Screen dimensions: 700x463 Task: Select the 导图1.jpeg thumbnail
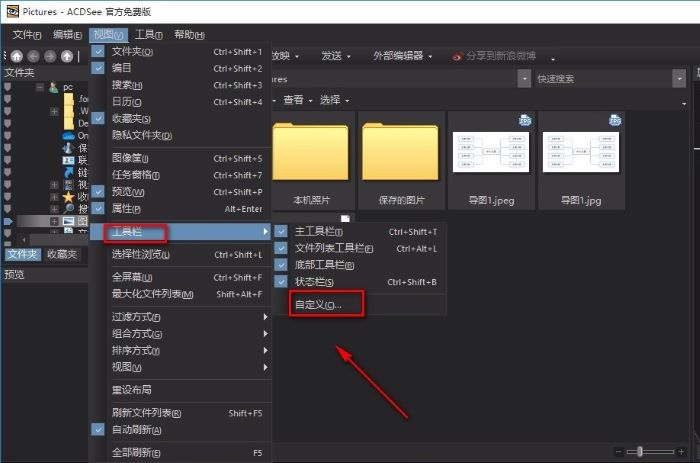491,161
